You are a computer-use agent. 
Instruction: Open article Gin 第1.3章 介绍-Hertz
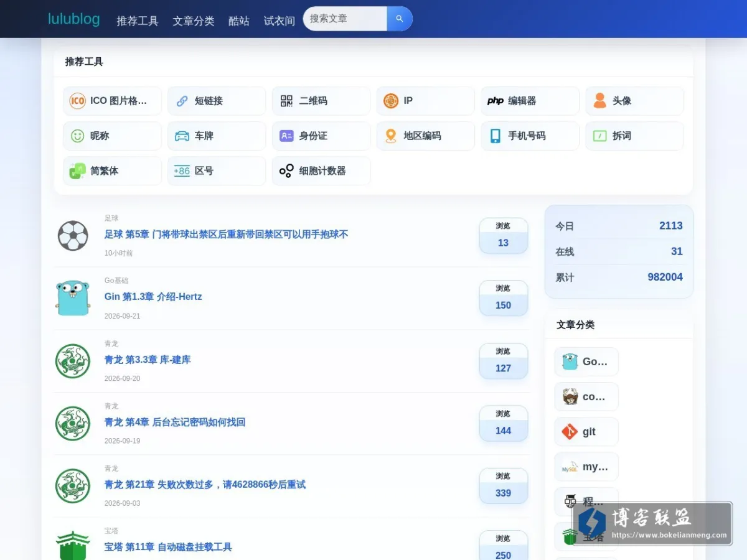coord(153,297)
